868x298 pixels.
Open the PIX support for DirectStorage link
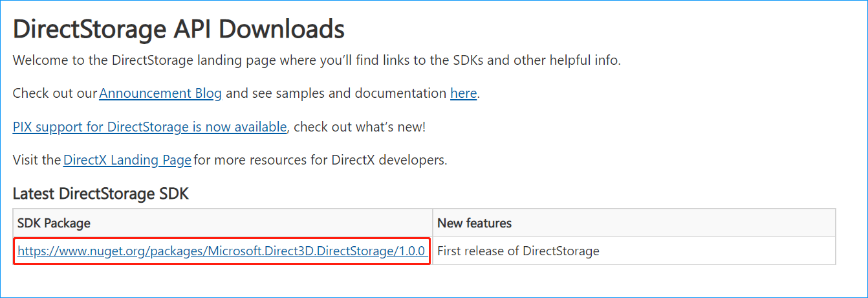pos(149,127)
